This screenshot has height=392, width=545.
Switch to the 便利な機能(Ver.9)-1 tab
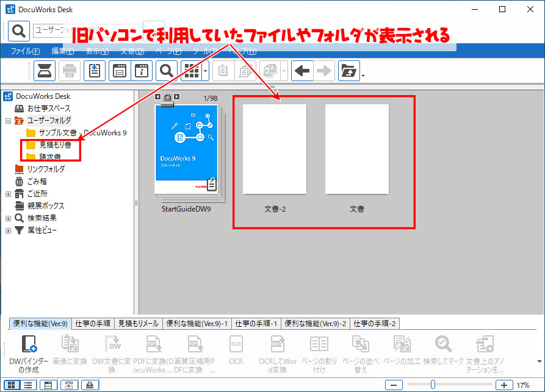click(197, 324)
